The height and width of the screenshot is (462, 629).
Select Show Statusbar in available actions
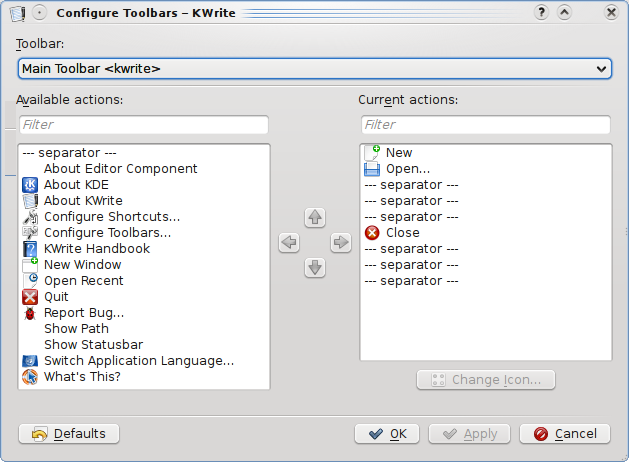93,345
